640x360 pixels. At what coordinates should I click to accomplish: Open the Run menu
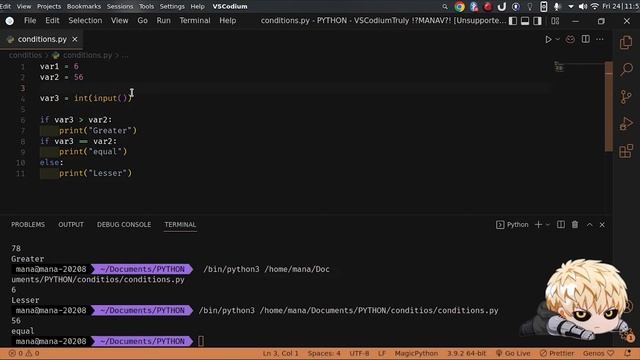click(x=163, y=20)
